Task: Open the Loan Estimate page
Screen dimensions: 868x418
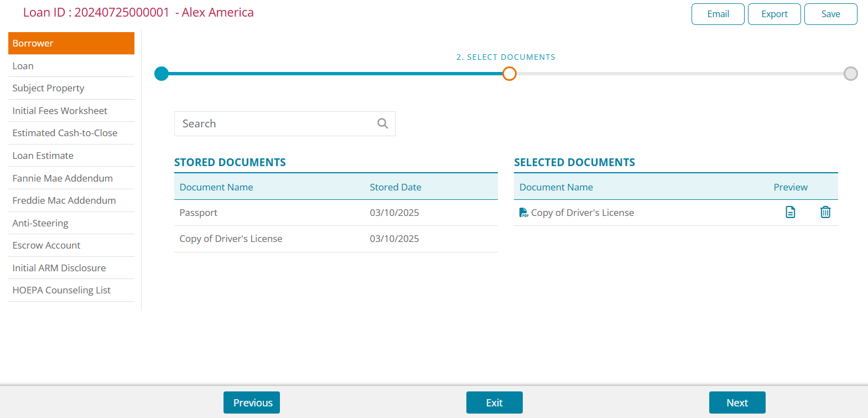Action: 71,156
